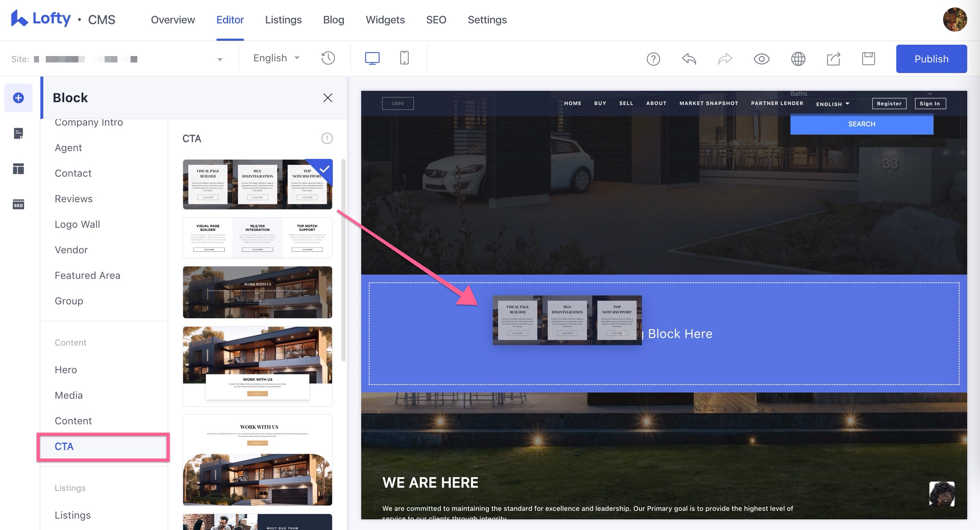Click the help question mark icon
This screenshot has height=530, width=980.
click(653, 59)
